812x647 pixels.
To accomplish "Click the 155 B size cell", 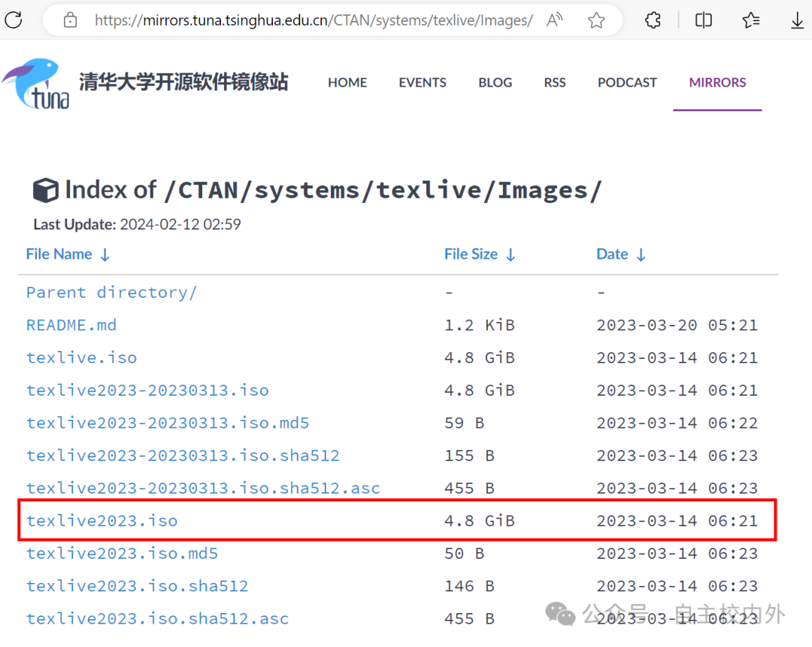I will (470, 455).
